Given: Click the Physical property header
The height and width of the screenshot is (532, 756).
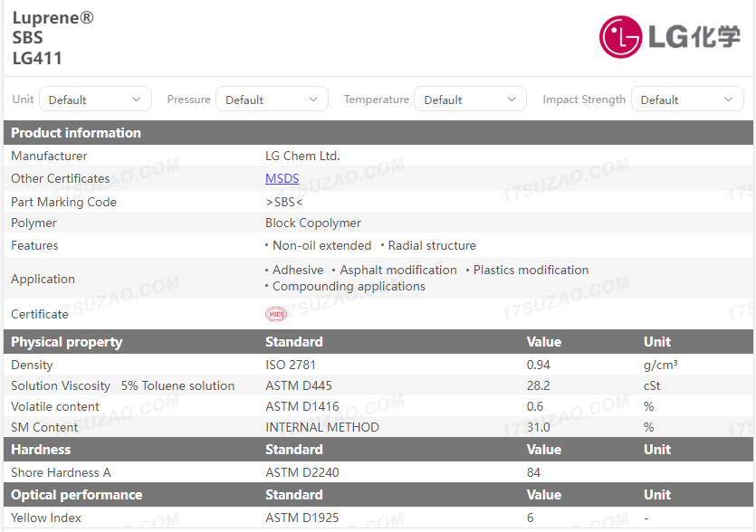Looking at the screenshot, I should pyautogui.click(x=66, y=342).
